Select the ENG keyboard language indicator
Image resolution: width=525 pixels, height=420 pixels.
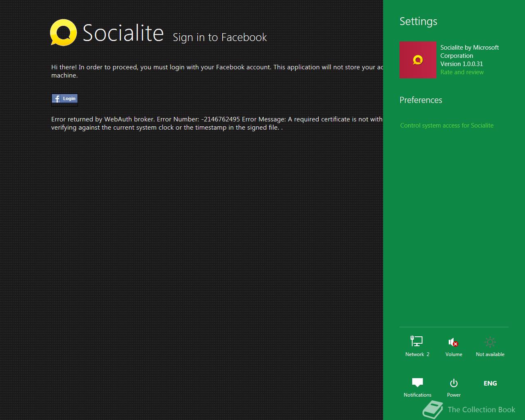[x=490, y=383]
